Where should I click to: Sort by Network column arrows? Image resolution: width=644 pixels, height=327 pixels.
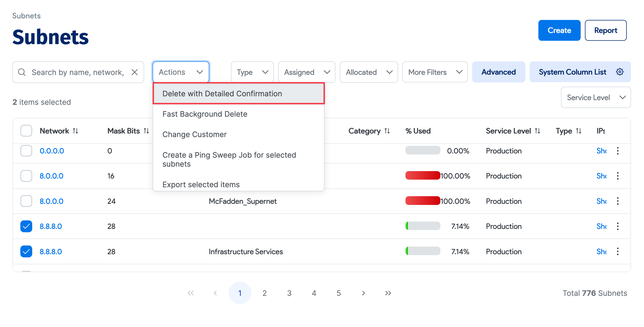click(75, 131)
